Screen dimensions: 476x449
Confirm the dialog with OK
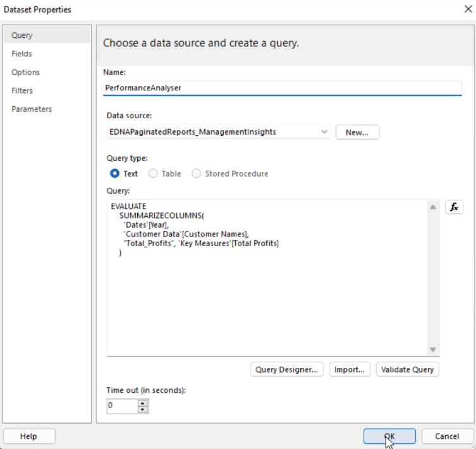tap(389, 436)
